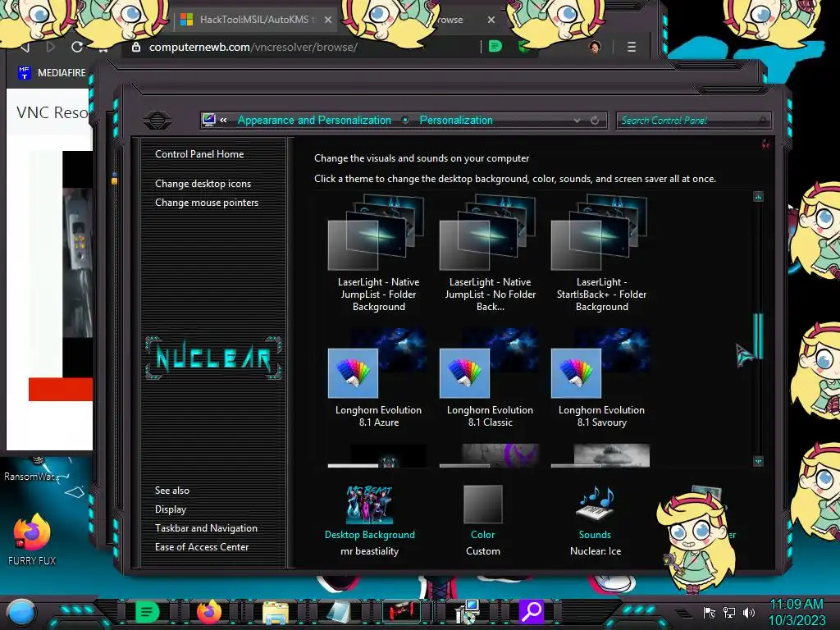The image size is (840, 630).
Task: Open File Explorer from the taskbar
Action: pyautogui.click(x=276, y=612)
